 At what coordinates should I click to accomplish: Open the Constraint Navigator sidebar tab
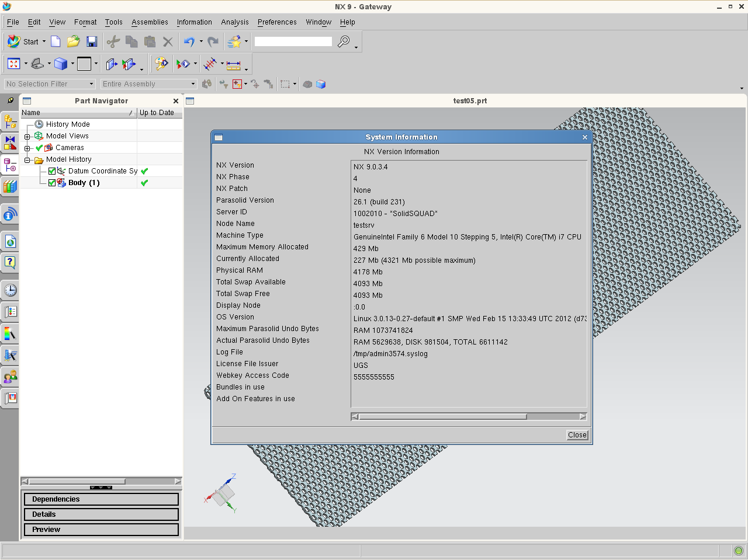(10, 143)
